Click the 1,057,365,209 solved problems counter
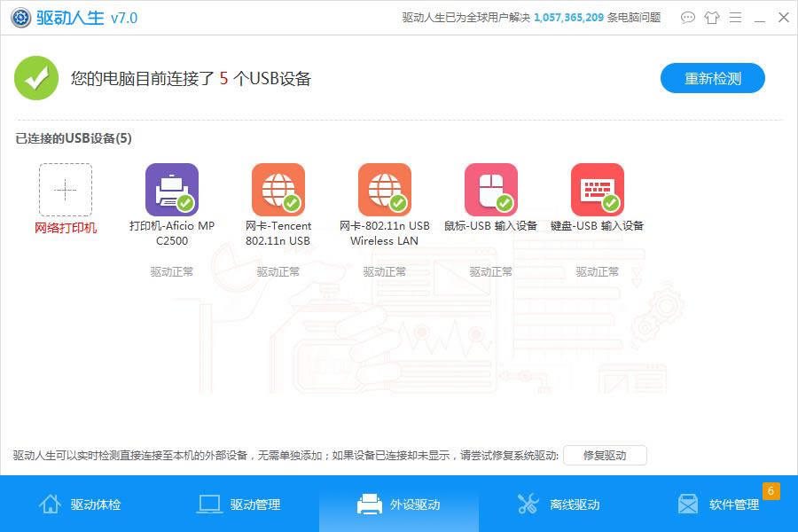The height and width of the screenshot is (532, 798). point(581,18)
